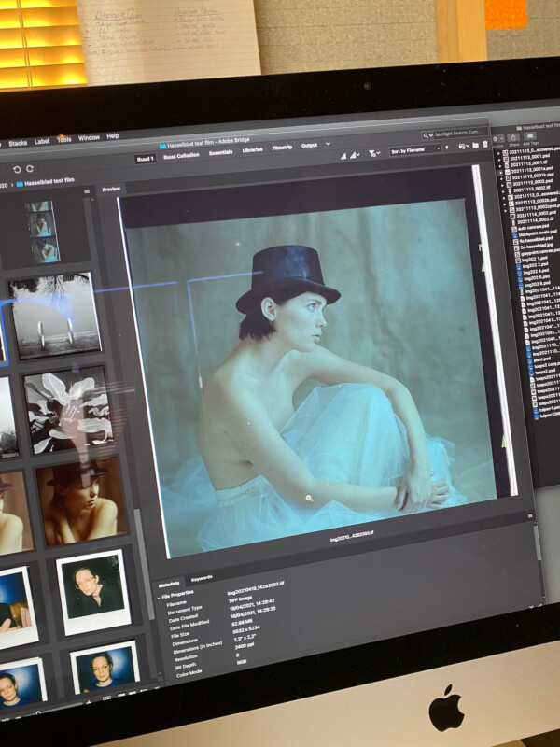
Task: Switch to Libraries workspace
Action: 252,150
